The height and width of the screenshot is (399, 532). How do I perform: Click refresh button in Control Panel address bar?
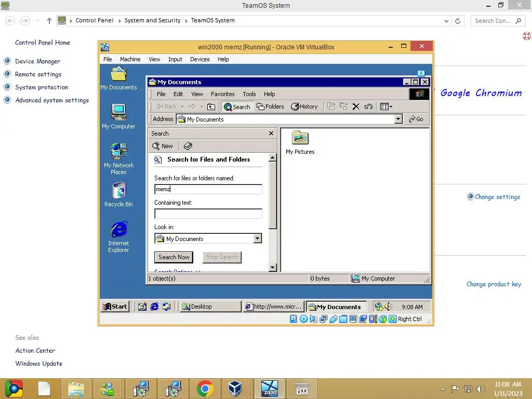458,21
